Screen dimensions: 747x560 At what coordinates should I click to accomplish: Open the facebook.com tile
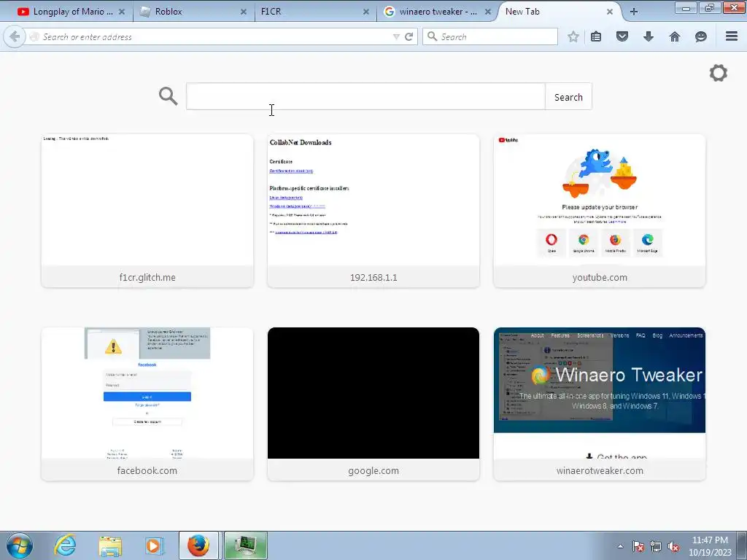point(147,404)
